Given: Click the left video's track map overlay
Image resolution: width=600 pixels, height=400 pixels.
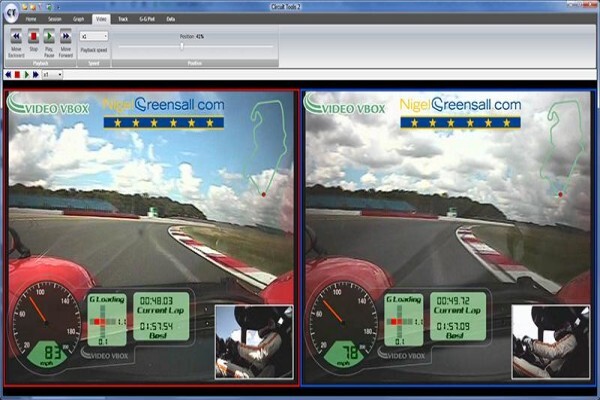Looking at the screenshot, I should (267, 149).
